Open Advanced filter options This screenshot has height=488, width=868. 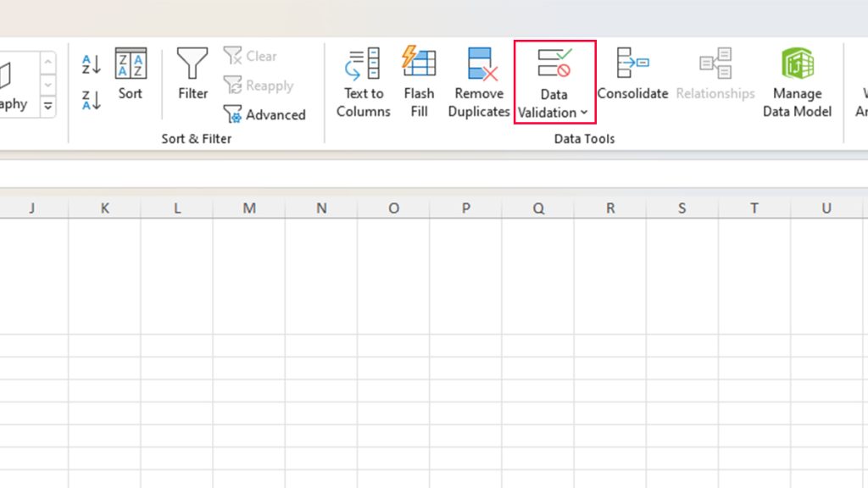(264, 114)
